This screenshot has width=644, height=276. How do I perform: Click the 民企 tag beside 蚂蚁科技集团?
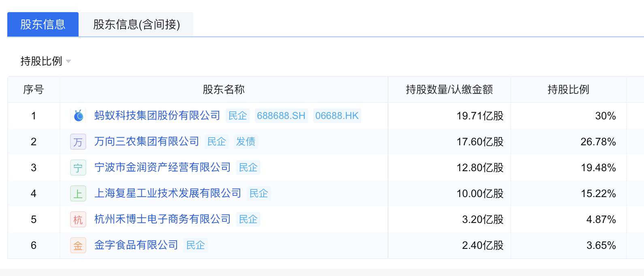tap(238, 116)
